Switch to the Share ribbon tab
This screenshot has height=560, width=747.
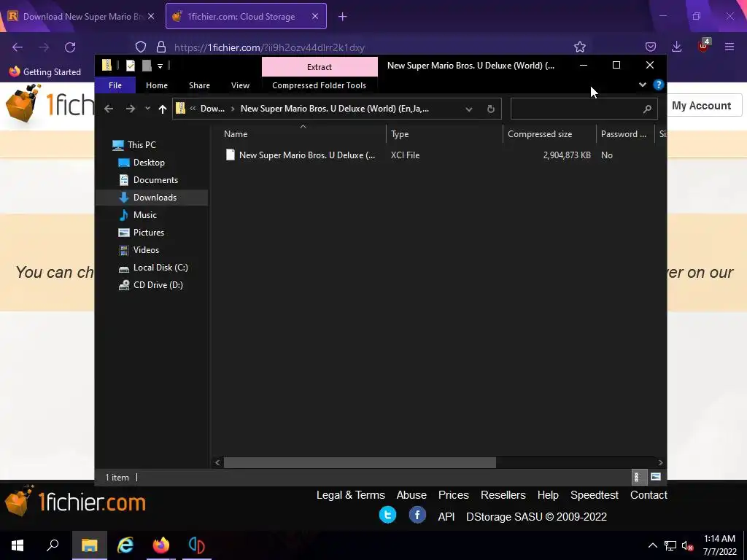[x=199, y=85]
